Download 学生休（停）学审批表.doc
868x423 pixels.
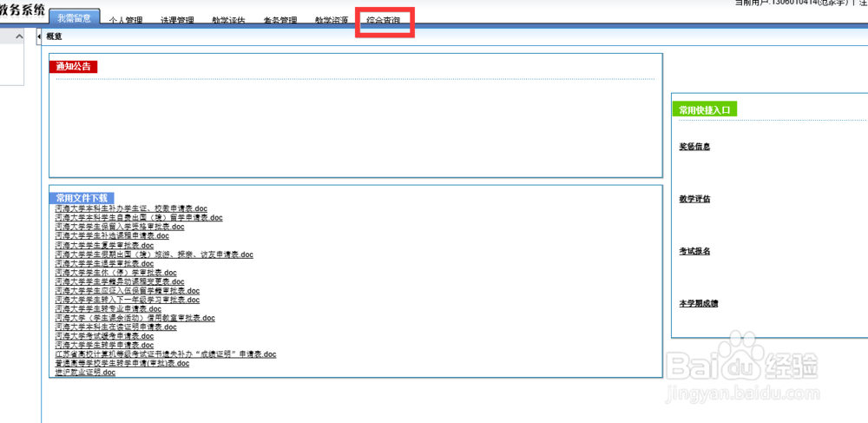115,273
